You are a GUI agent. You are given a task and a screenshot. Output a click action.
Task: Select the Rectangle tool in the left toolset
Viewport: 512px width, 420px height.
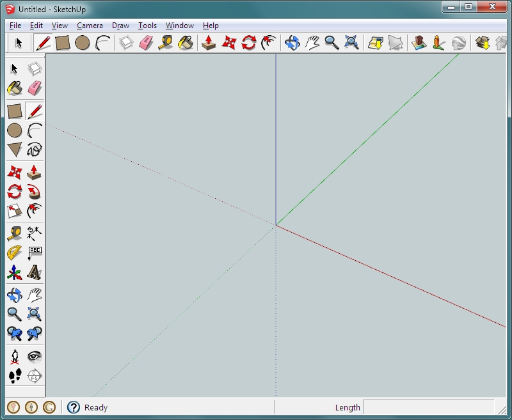(x=14, y=111)
